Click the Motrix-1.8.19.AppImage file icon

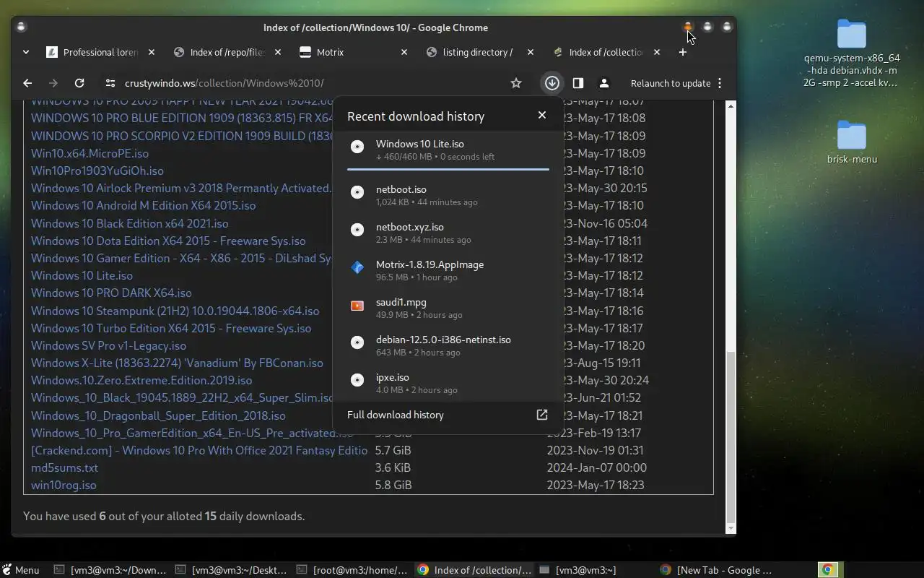click(357, 267)
